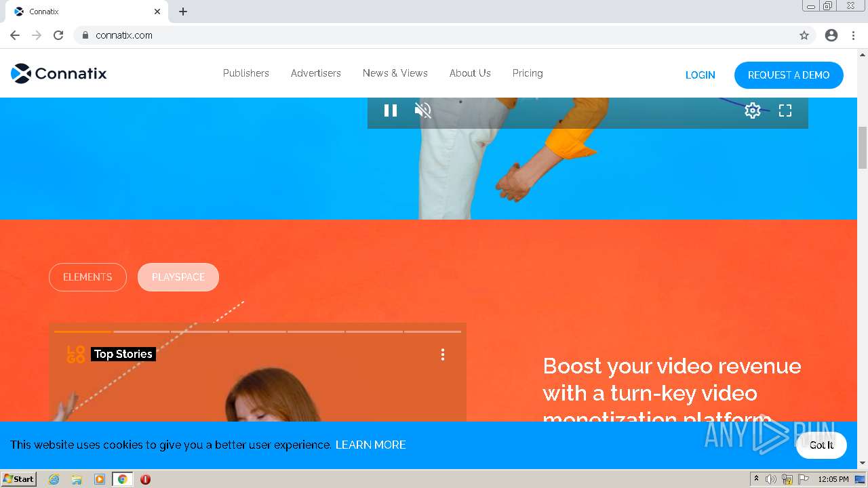Open a new browser tab

click(x=183, y=12)
